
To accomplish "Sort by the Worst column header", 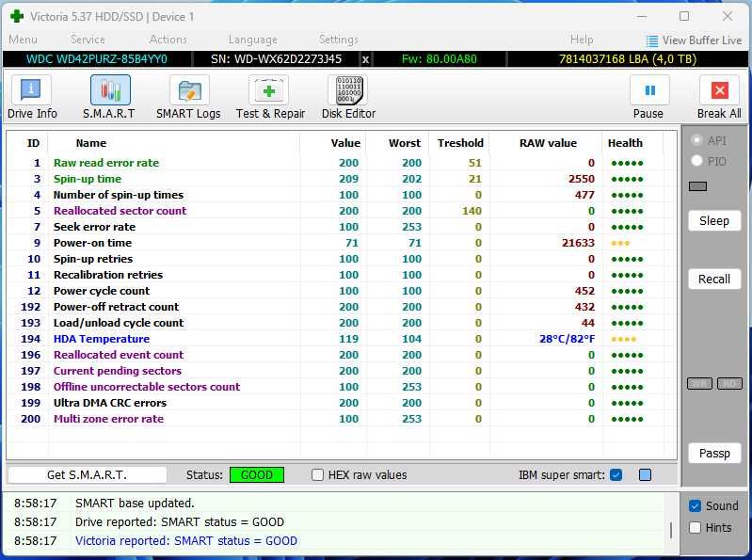I will (405, 143).
